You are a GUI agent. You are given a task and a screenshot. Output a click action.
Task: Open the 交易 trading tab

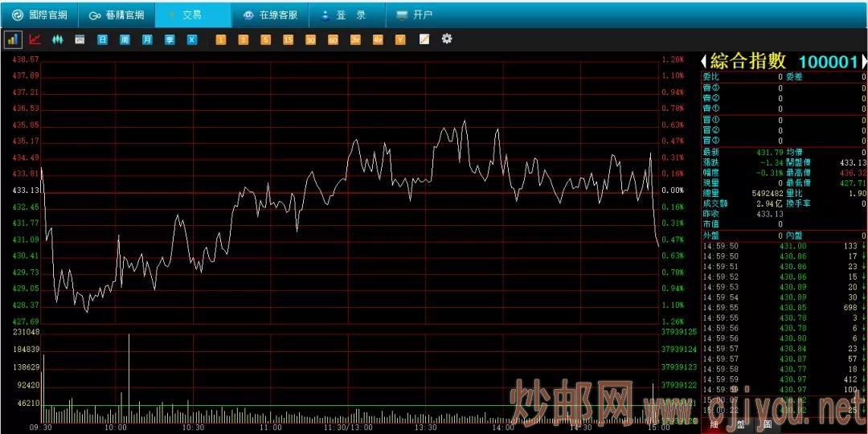[x=185, y=14]
